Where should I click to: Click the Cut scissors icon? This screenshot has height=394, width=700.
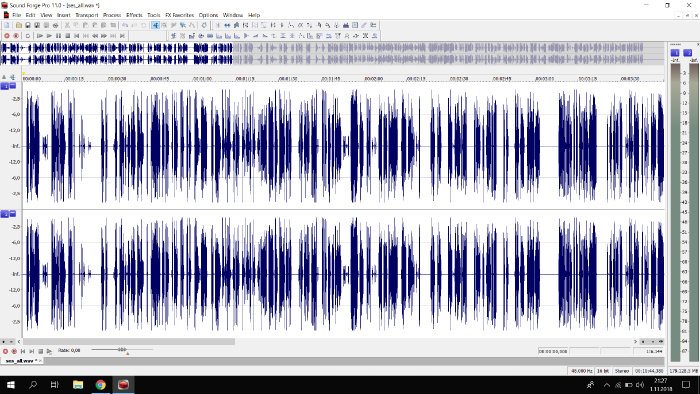(67, 25)
